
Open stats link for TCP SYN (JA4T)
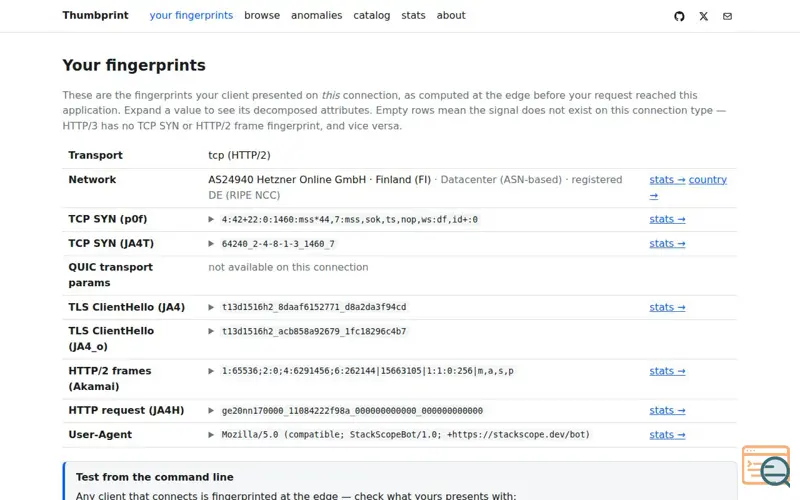(667, 244)
